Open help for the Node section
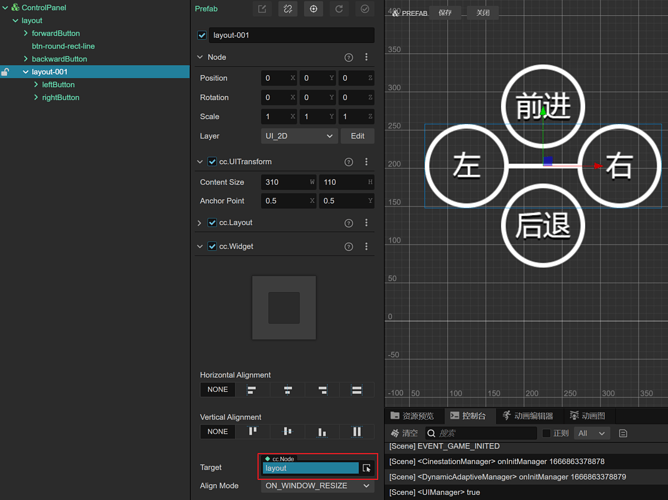 (x=348, y=57)
